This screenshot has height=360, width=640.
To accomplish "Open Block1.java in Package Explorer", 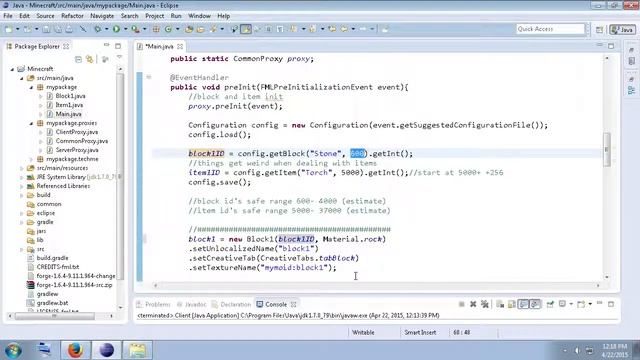I will pyautogui.click(x=70, y=96).
